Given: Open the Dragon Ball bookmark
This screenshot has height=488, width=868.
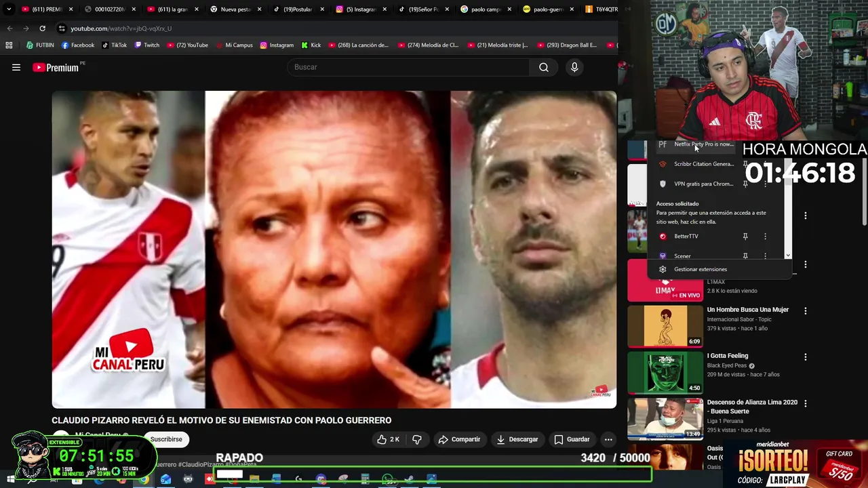Looking at the screenshot, I should click(x=567, y=45).
